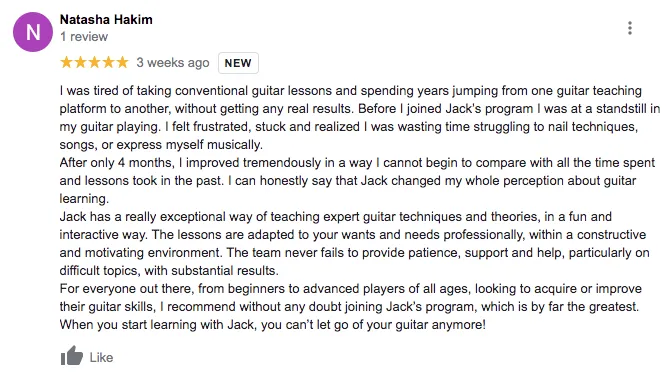671x383 pixels.
Task: Click the line starting 'After only 4 months'
Action: point(357,163)
